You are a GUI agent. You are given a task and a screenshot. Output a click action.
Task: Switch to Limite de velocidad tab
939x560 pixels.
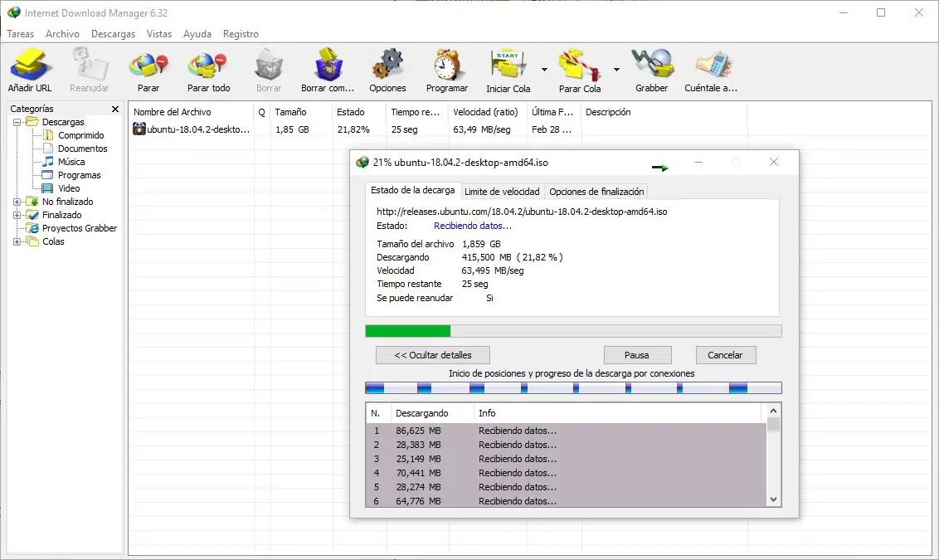coord(502,192)
